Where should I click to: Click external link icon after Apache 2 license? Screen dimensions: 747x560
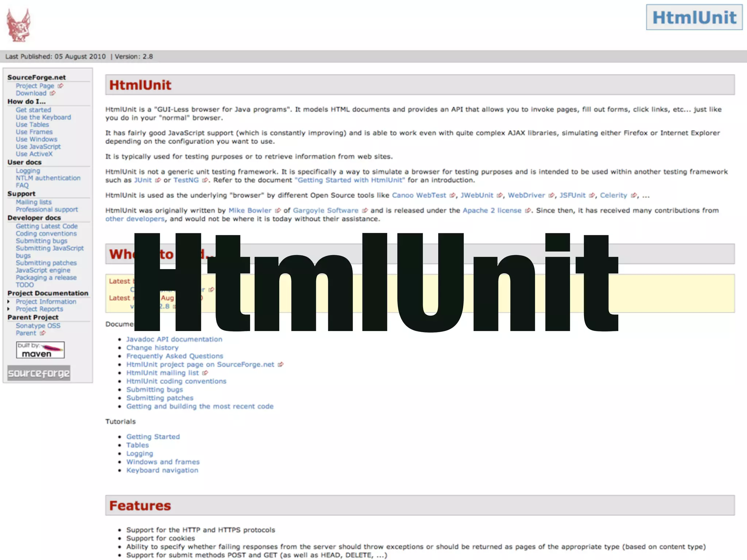pyautogui.click(x=528, y=211)
